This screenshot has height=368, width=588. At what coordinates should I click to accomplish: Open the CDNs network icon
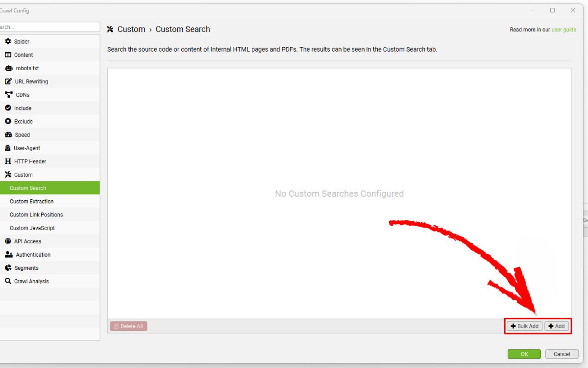tap(8, 95)
